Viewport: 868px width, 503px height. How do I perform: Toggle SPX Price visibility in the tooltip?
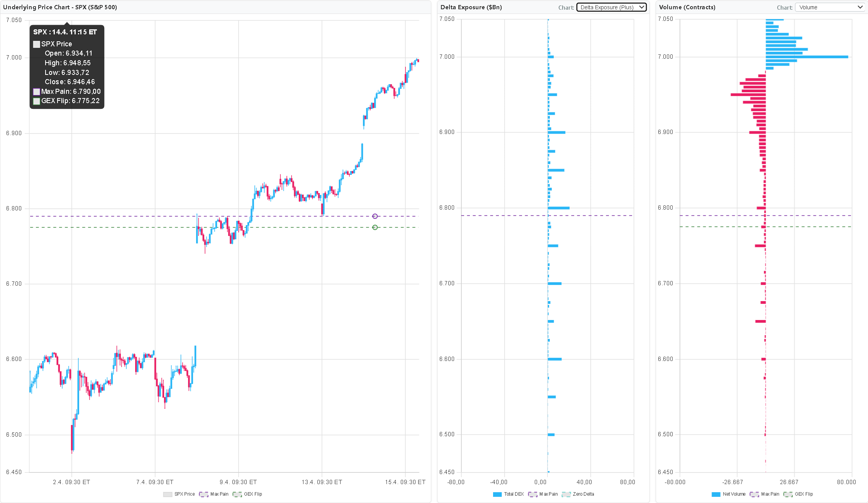point(37,44)
